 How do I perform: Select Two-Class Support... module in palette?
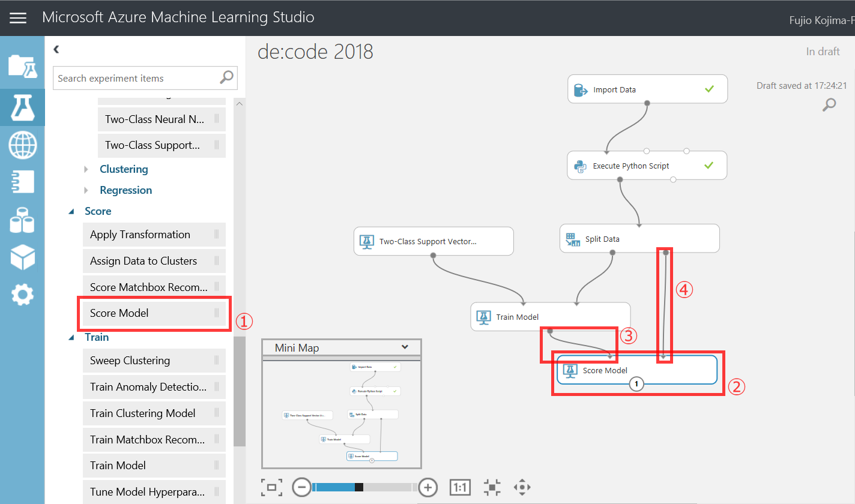click(x=162, y=145)
